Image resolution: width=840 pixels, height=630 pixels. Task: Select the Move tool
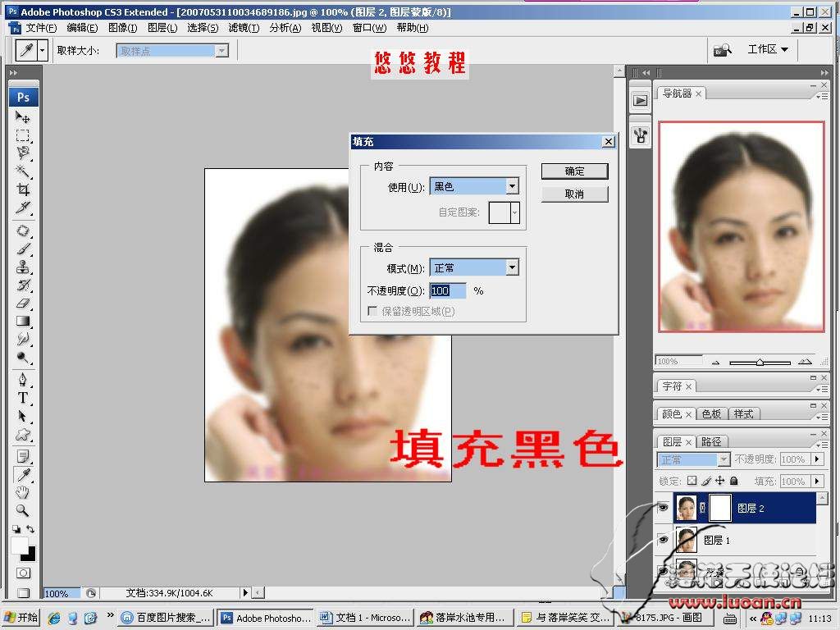pos(22,116)
